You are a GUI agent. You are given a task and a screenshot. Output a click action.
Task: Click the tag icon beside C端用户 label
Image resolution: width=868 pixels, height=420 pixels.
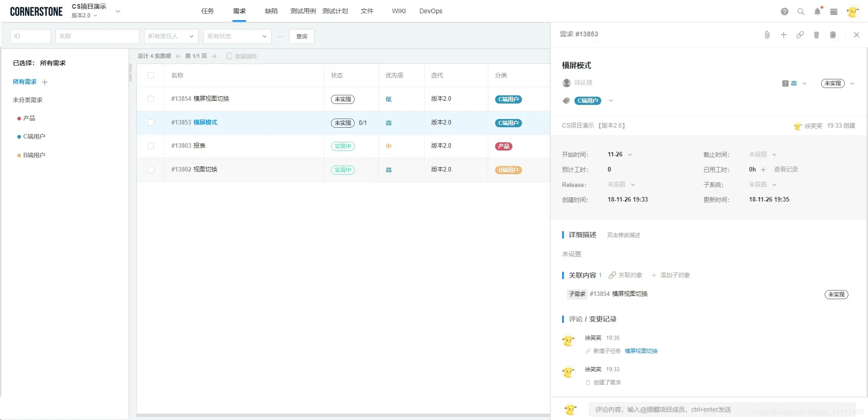coord(566,101)
